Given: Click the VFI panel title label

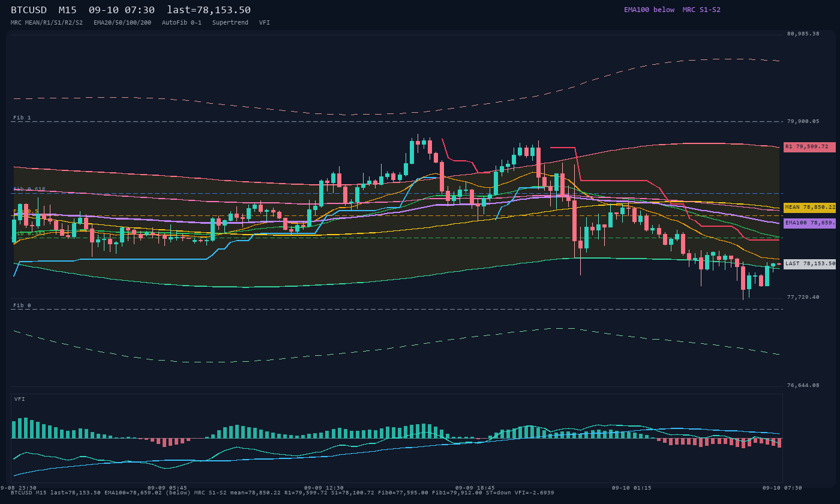Looking at the screenshot, I should coord(20,399).
